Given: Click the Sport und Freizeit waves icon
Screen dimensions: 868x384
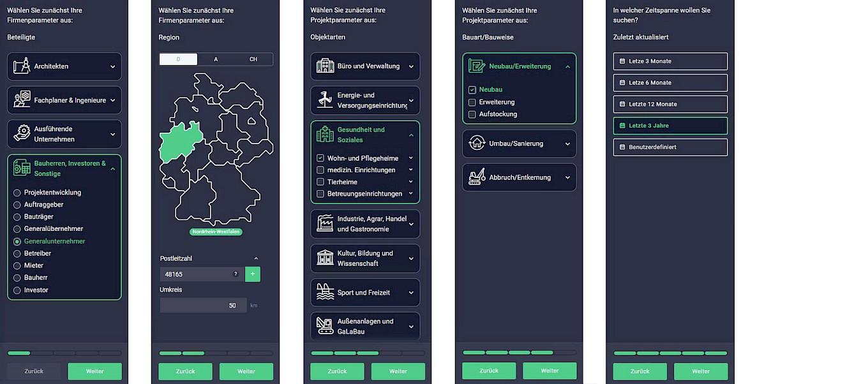Looking at the screenshot, I should pos(325,292).
